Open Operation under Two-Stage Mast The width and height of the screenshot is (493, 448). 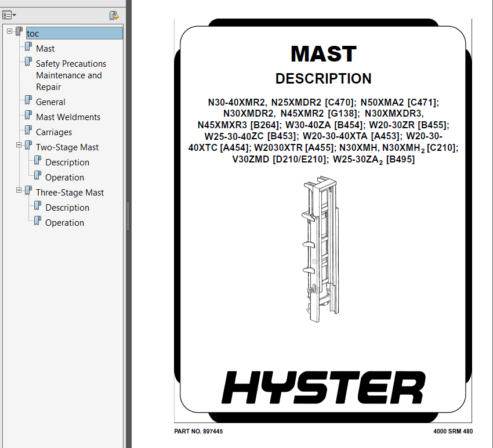[64, 178]
